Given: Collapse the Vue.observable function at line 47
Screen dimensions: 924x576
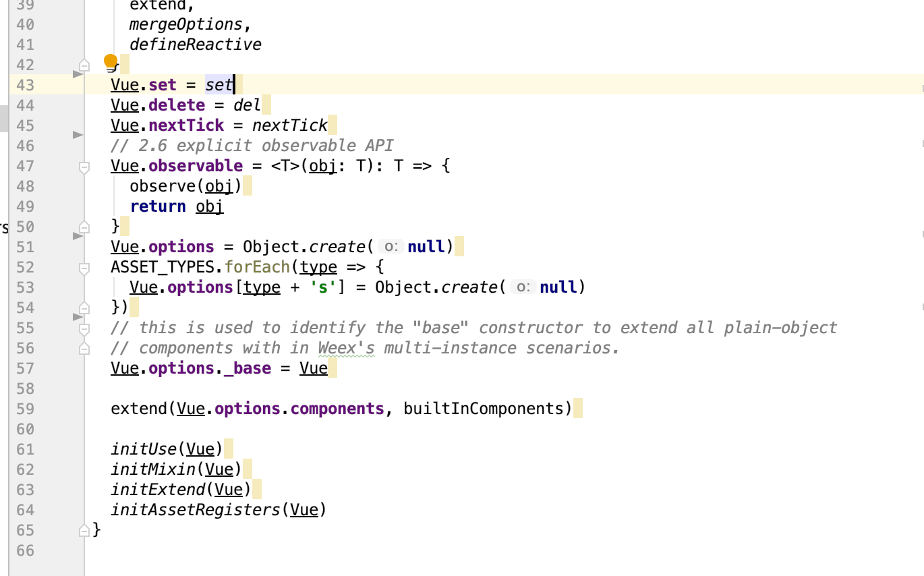Looking at the screenshot, I should click(84, 167).
